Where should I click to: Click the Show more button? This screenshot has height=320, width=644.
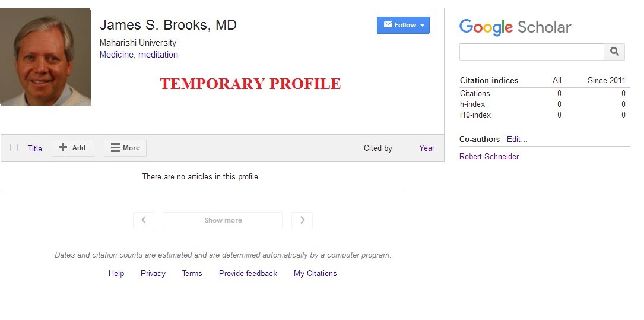coord(223,220)
